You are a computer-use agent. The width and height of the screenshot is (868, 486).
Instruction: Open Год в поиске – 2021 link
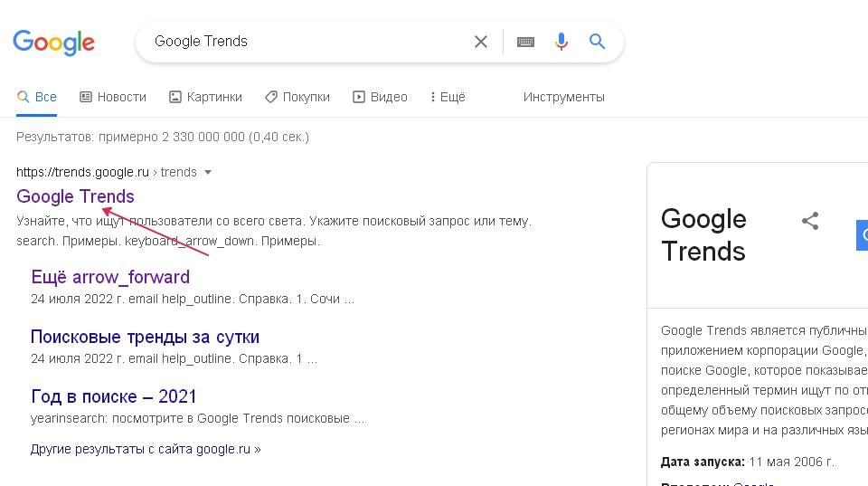pyautogui.click(x=113, y=396)
